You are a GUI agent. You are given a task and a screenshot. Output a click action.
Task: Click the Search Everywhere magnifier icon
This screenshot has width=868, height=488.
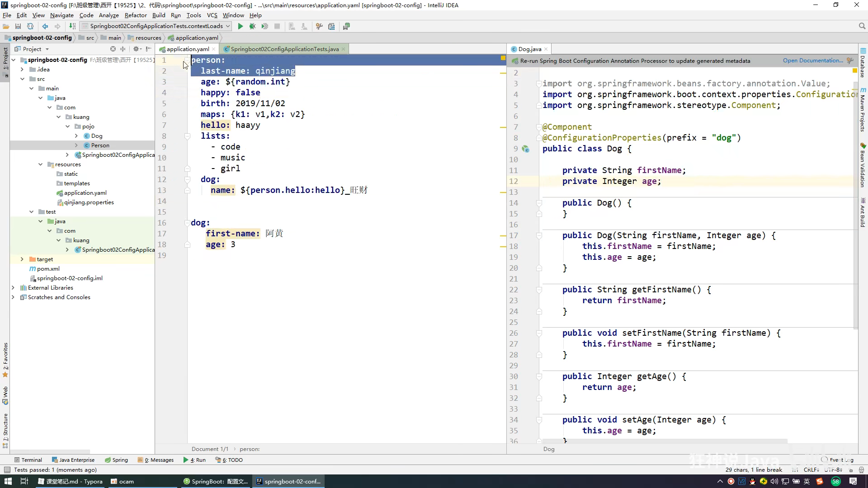862,26
